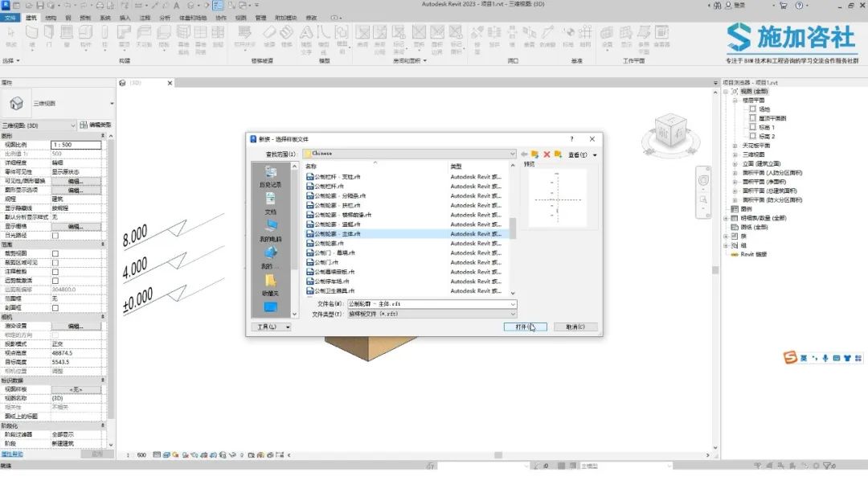Image resolution: width=868 pixels, height=489 pixels.
Task: Click the 视图比例 1:500 input field
Action: [x=76, y=145]
